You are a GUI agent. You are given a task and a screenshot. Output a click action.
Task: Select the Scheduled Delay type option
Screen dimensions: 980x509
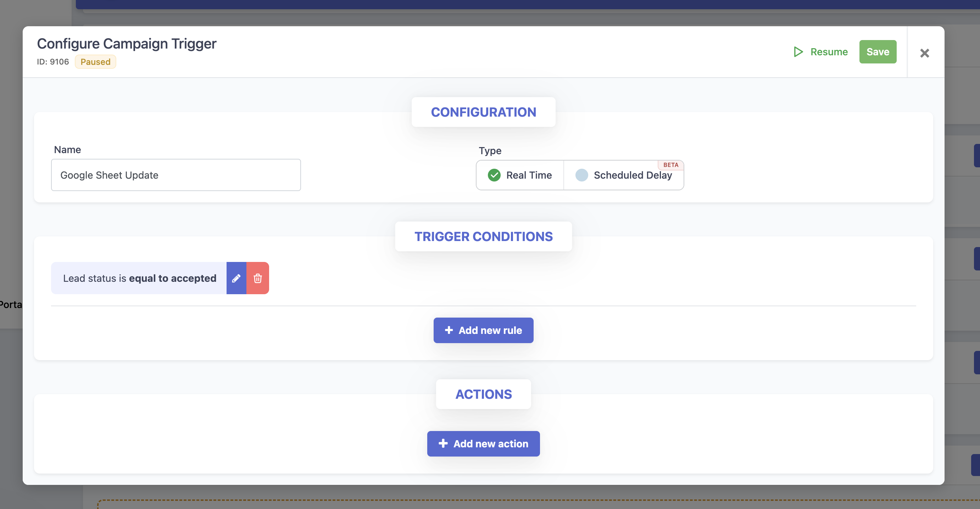tap(632, 175)
